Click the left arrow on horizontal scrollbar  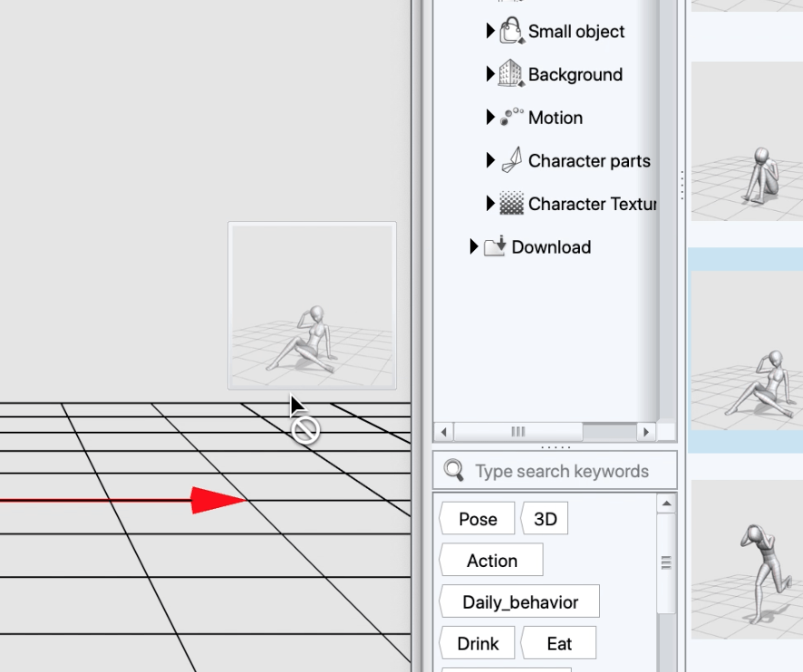pyautogui.click(x=443, y=432)
